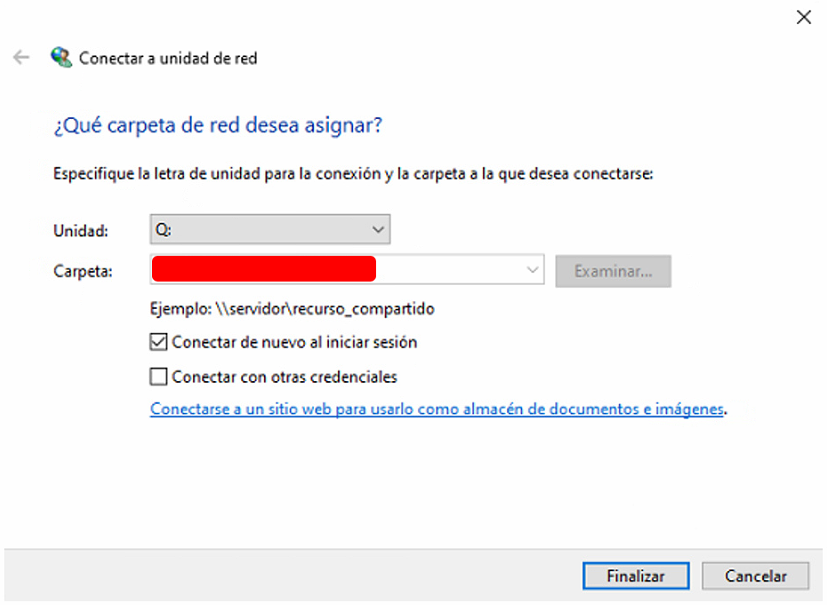The width and height of the screenshot is (827, 605).
Task: Open the Conectarse a un sitio web link
Action: [x=437, y=409]
